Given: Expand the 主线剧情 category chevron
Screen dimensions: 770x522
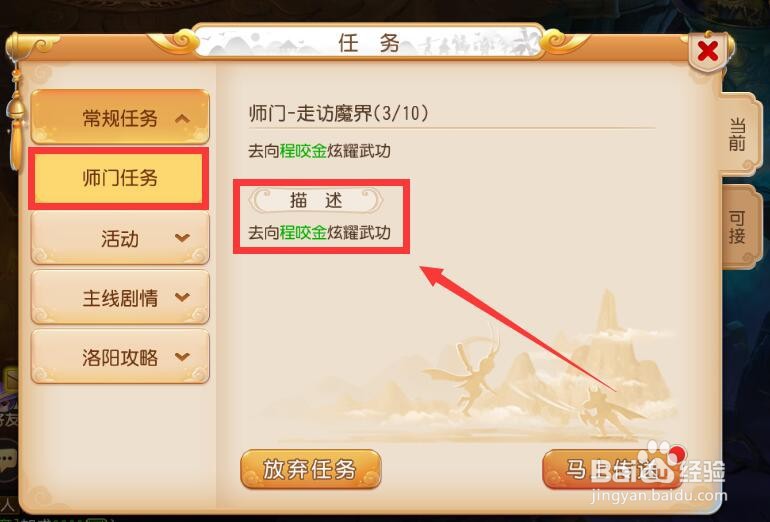Looking at the screenshot, I should tap(182, 297).
